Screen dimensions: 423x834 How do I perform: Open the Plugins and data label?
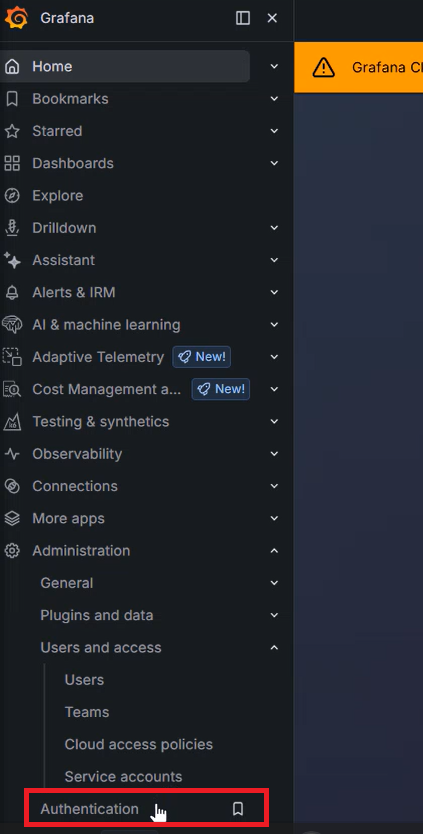pos(97,615)
